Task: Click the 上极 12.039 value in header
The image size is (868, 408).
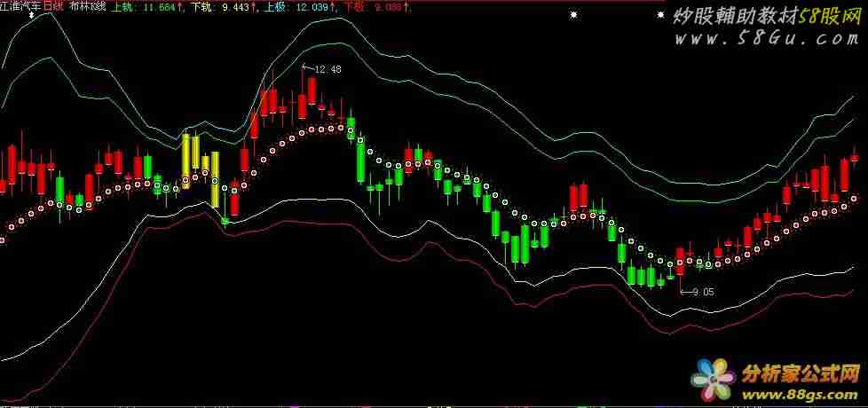Action: pos(298,7)
